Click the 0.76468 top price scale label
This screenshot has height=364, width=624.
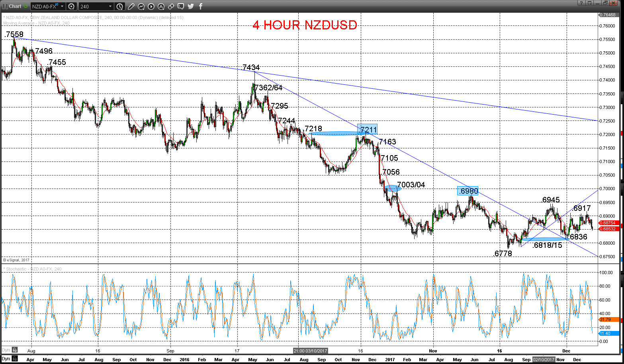(608, 15)
